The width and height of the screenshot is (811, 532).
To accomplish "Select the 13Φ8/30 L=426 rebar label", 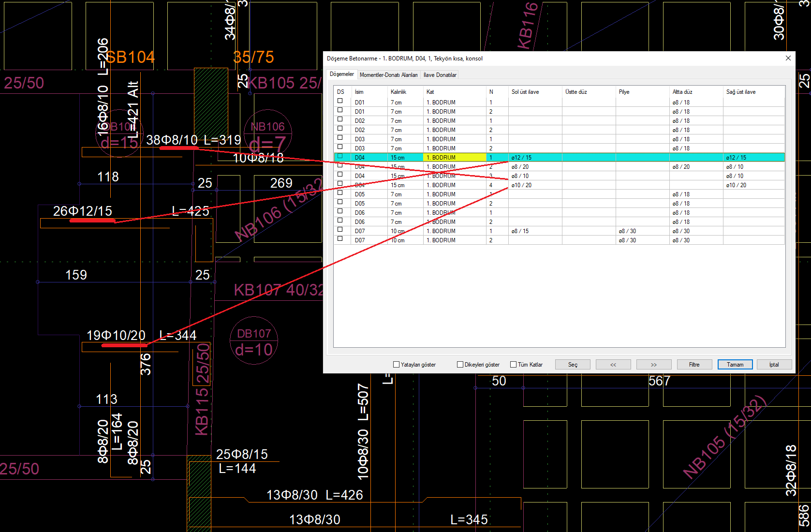I will click(x=314, y=495).
